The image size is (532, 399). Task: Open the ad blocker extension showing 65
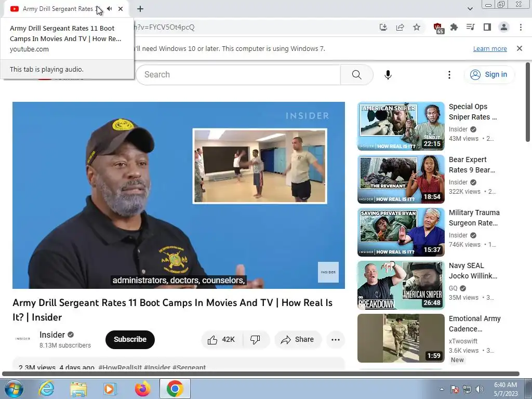(x=438, y=28)
